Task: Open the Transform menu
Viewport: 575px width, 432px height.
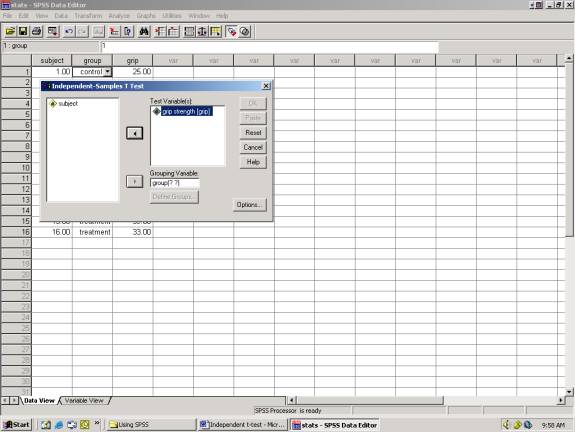Action: click(88, 16)
